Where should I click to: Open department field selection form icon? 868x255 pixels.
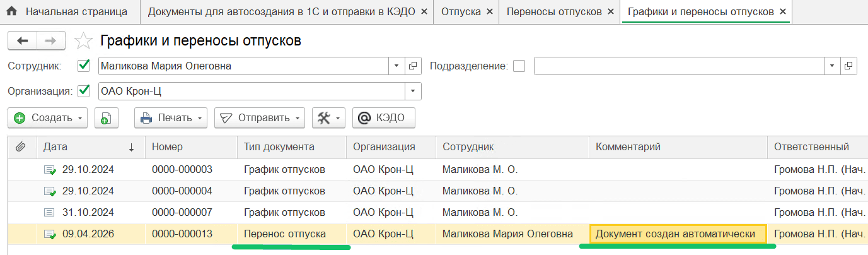point(848,66)
